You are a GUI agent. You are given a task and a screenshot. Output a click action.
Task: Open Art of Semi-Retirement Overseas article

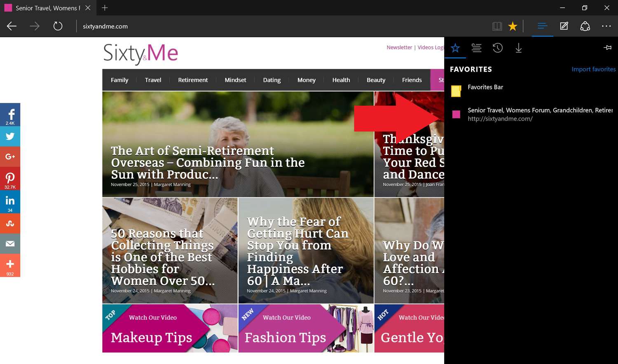pyautogui.click(x=238, y=144)
